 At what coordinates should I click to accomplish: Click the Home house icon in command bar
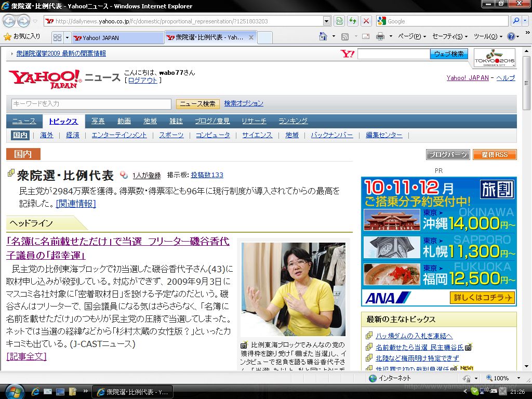tap(323, 36)
